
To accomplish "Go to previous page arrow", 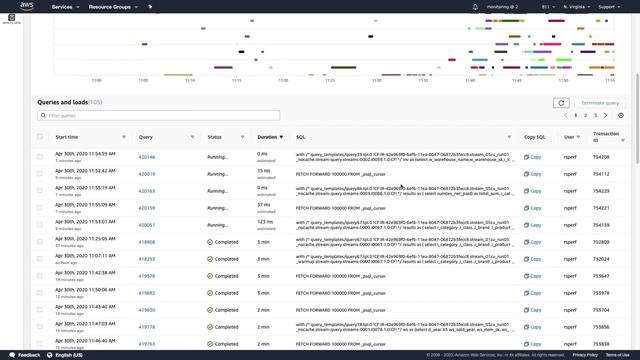I will 566,116.
